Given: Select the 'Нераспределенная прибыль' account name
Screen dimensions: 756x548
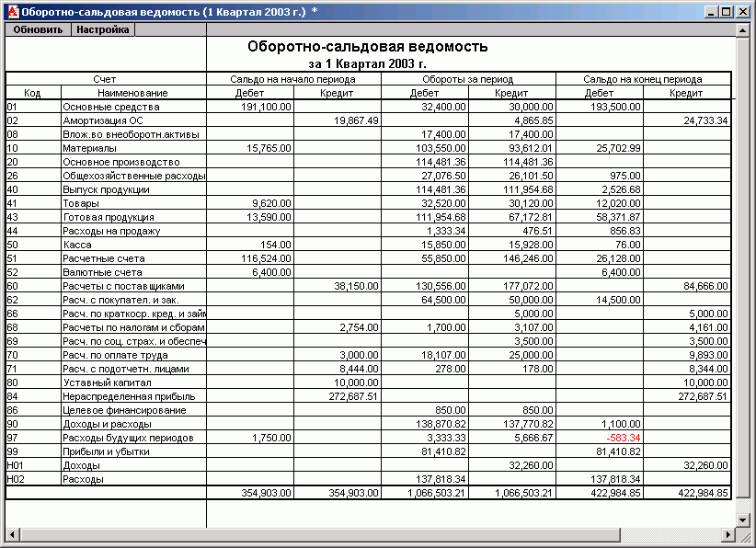Looking at the screenshot, I should pos(129,397).
